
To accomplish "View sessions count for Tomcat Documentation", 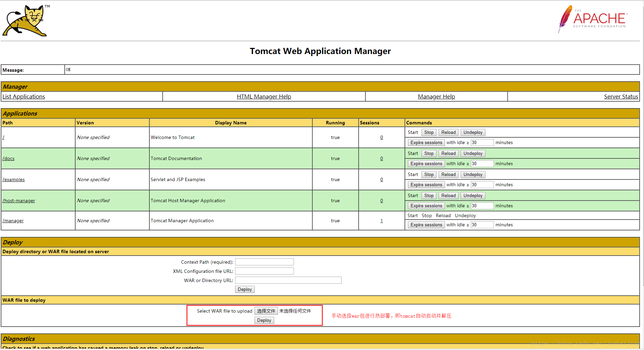I will pos(382,158).
